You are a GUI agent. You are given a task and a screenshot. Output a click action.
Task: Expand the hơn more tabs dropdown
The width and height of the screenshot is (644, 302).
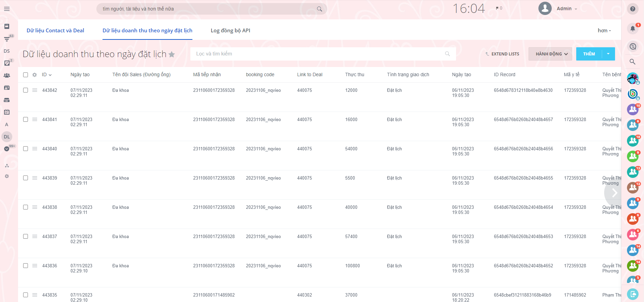pos(604,31)
